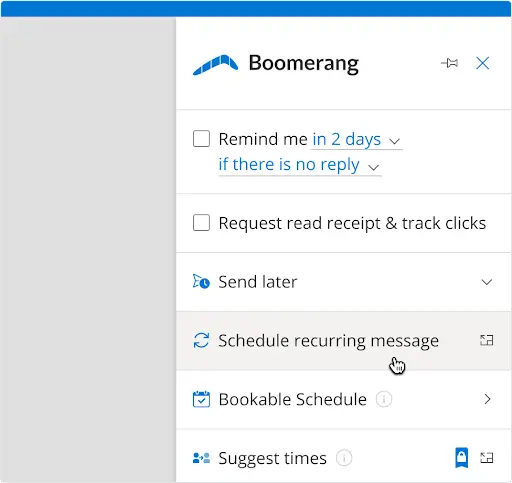Show info for Suggest times
512x483 pixels.
click(344, 458)
